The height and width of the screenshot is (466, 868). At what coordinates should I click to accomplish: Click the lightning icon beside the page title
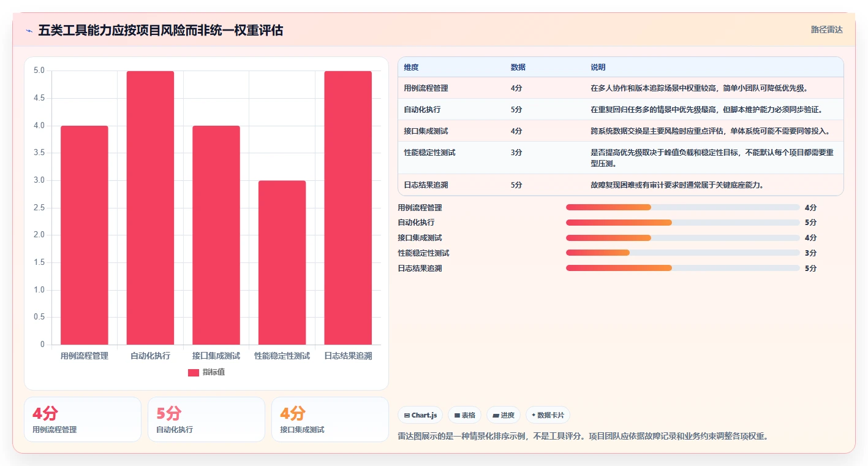tap(29, 31)
